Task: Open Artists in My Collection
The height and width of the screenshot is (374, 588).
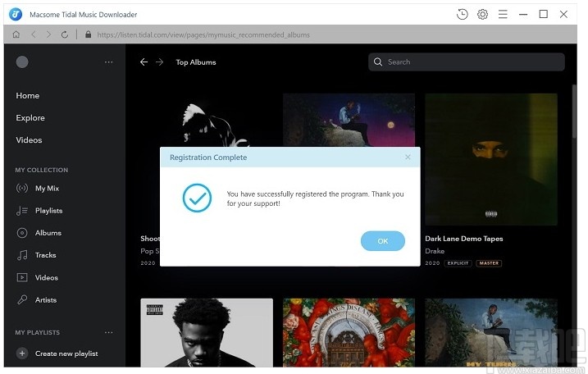Action: click(x=46, y=299)
